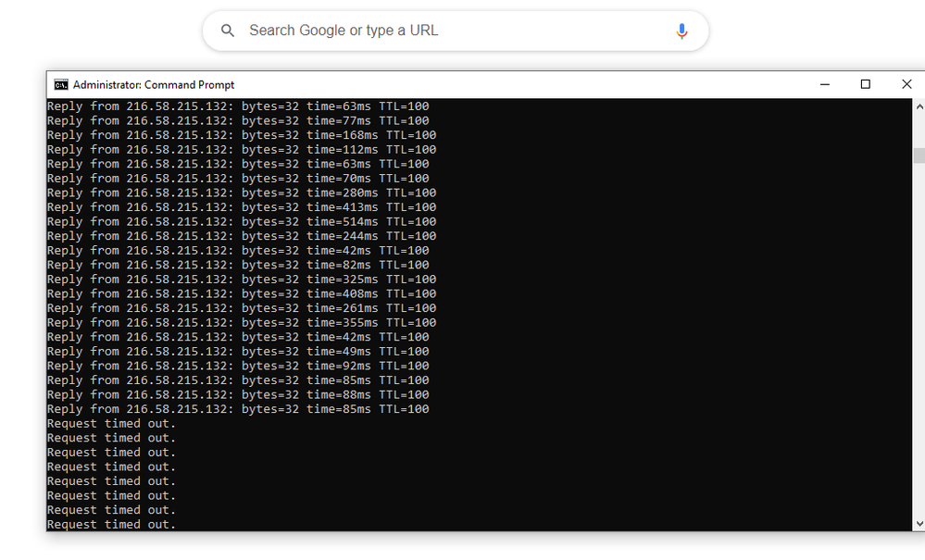Click the console scrollbar up arrow
Image resolution: width=925 pixels, height=560 pixels.
click(x=919, y=106)
